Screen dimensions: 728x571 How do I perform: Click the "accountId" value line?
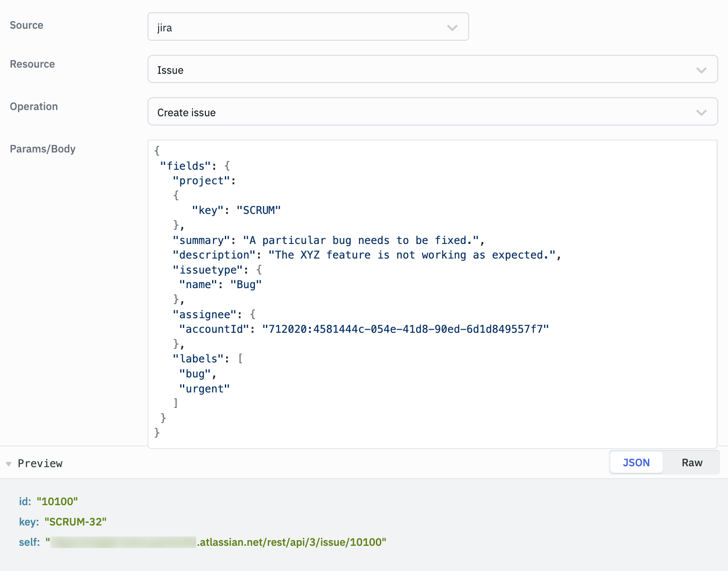click(364, 329)
